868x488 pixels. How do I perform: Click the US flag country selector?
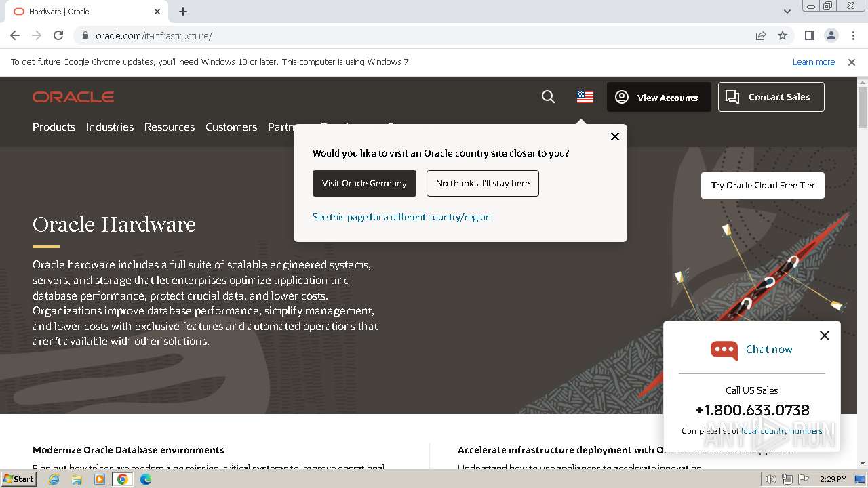point(585,97)
